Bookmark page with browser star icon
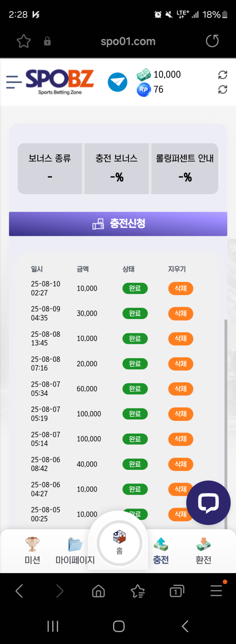The height and width of the screenshot is (644, 236). pos(24,41)
